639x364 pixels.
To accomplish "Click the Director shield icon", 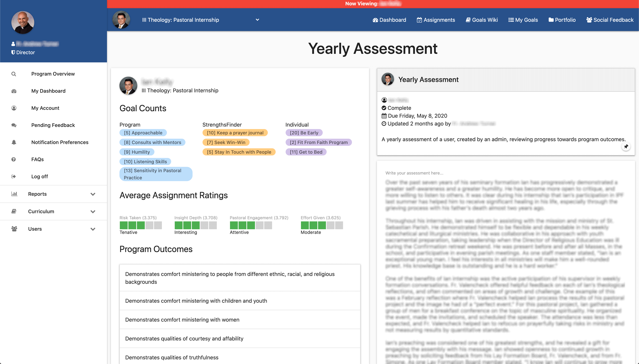I will pyautogui.click(x=13, y=53).
